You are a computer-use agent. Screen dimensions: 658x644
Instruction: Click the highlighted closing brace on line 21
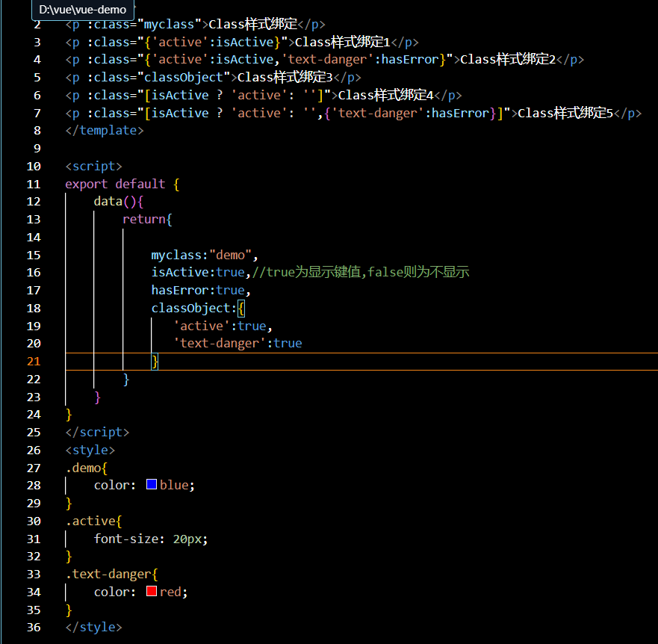pos(155,362)
